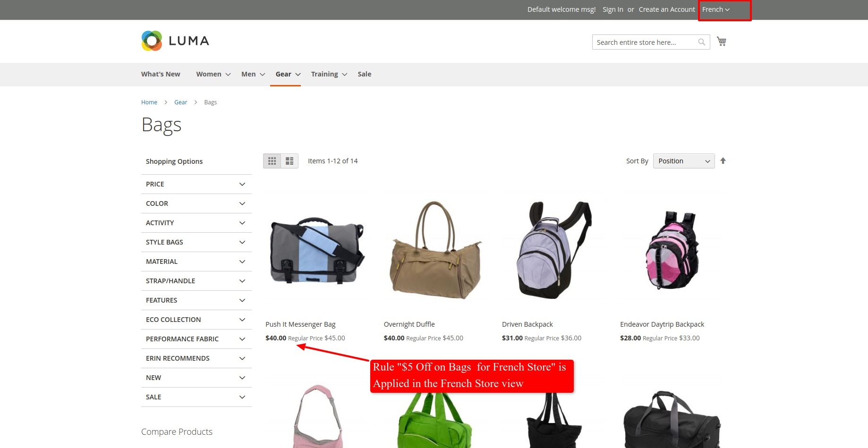Open the Training menu
Screen dimensions: 868x448
[x=329, y=74]
